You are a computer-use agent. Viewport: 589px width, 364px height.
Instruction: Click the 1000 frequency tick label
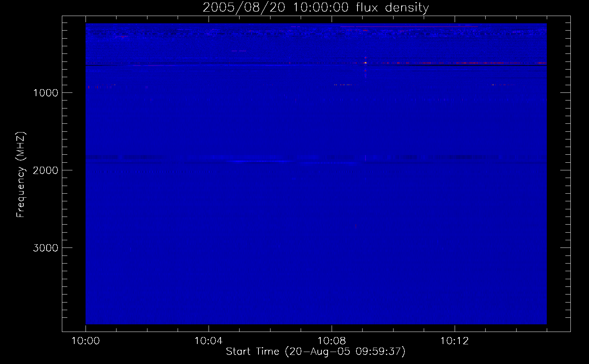[x=46, y=92]
